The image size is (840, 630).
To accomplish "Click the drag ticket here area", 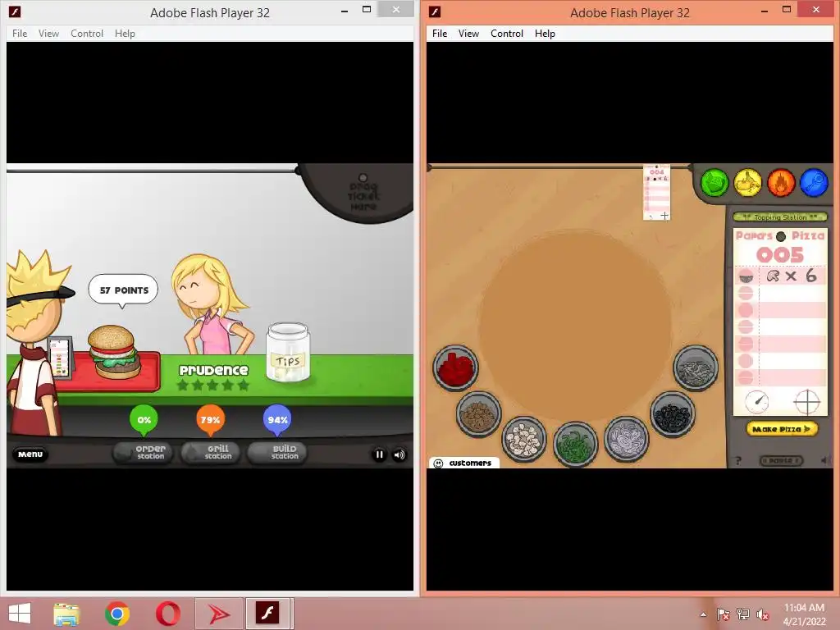I will coord(363,194).
